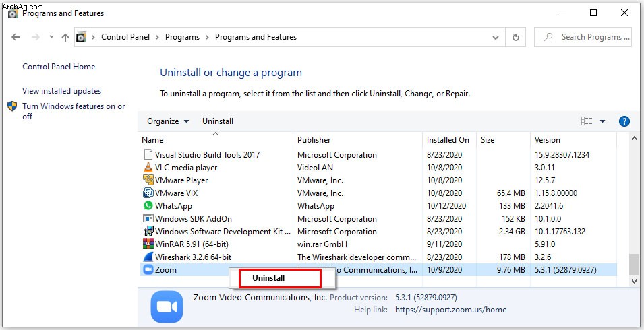
Task: Click the VLC cone icon
Action: click(148, 167)
